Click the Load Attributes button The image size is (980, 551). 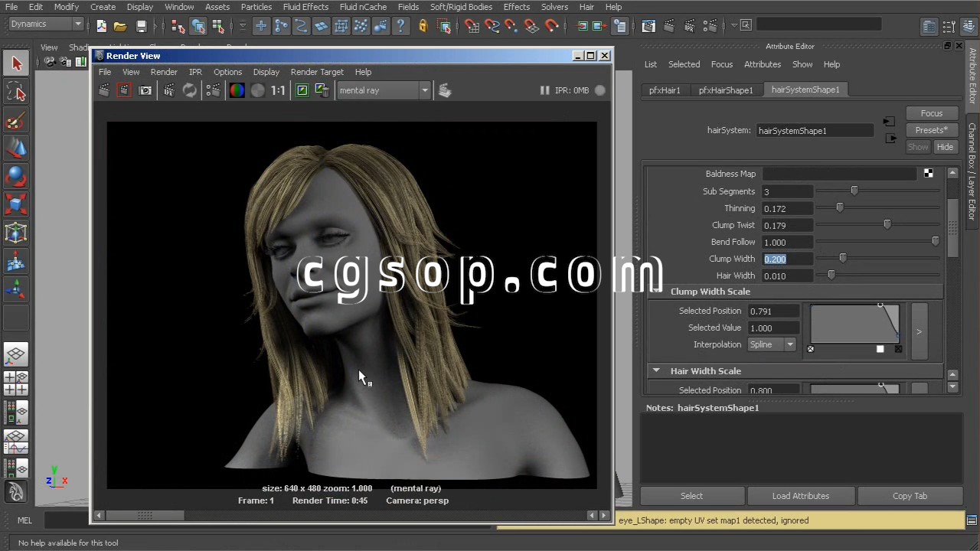pos(800,496)
